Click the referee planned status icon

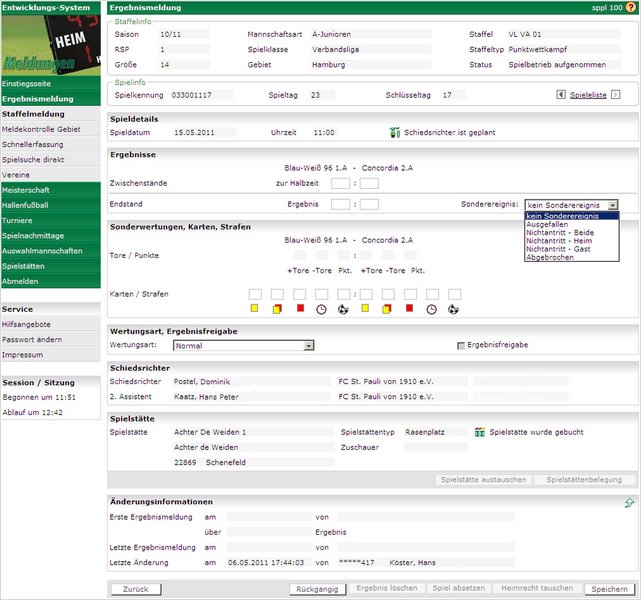coord(395,132)
